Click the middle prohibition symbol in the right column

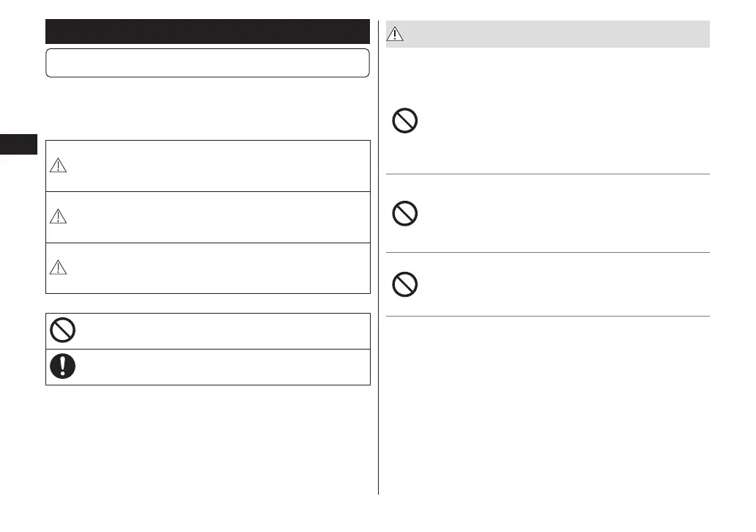tap(405, 213)
